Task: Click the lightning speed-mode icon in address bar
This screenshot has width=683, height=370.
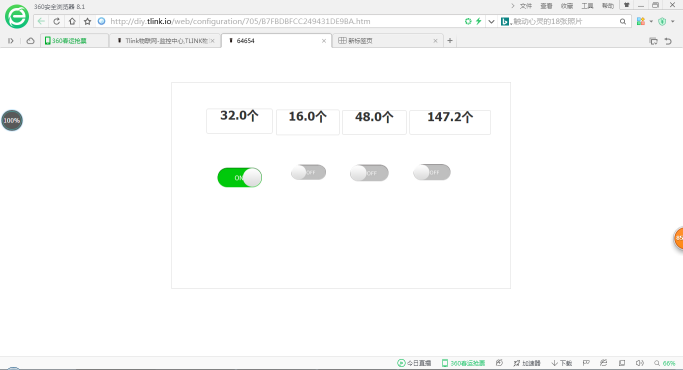Action: click(479, 21)
